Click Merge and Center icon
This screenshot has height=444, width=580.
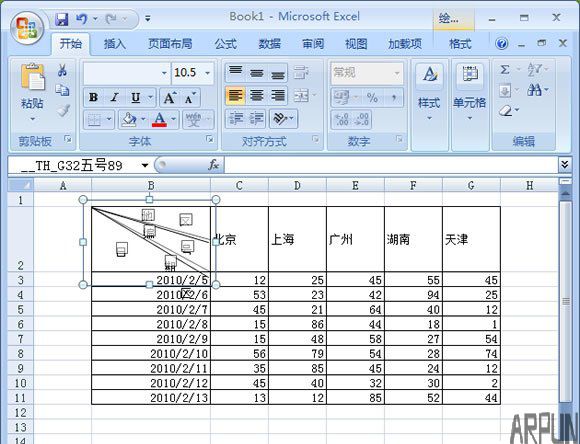(301, 96)
